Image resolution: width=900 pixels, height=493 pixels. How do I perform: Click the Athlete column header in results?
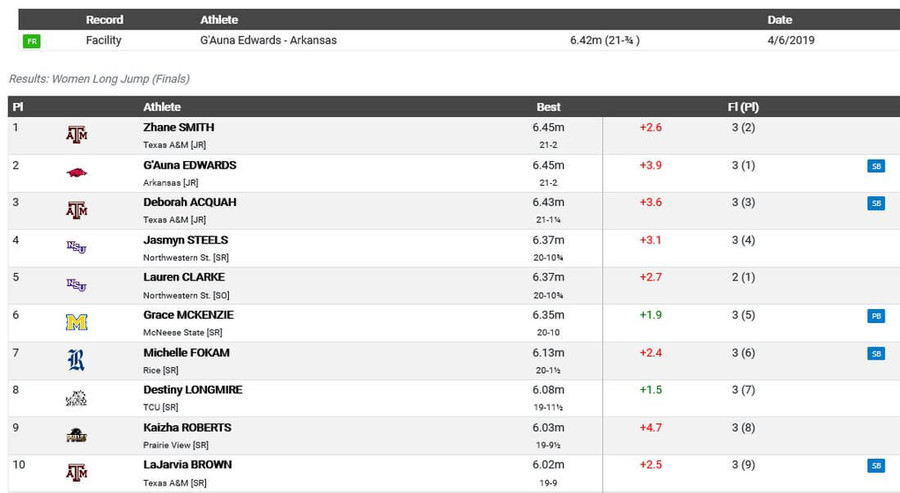(x=162, y=107)
